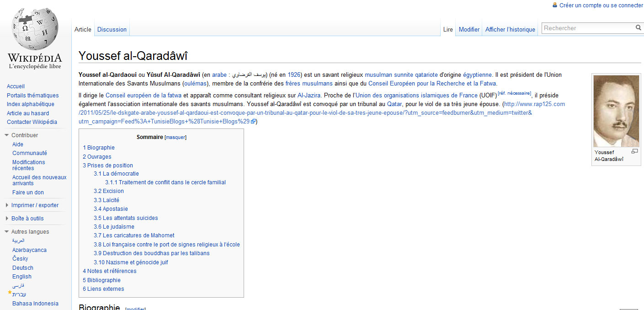
Task: Open Communauté link
Action: (x=30, y=153)
